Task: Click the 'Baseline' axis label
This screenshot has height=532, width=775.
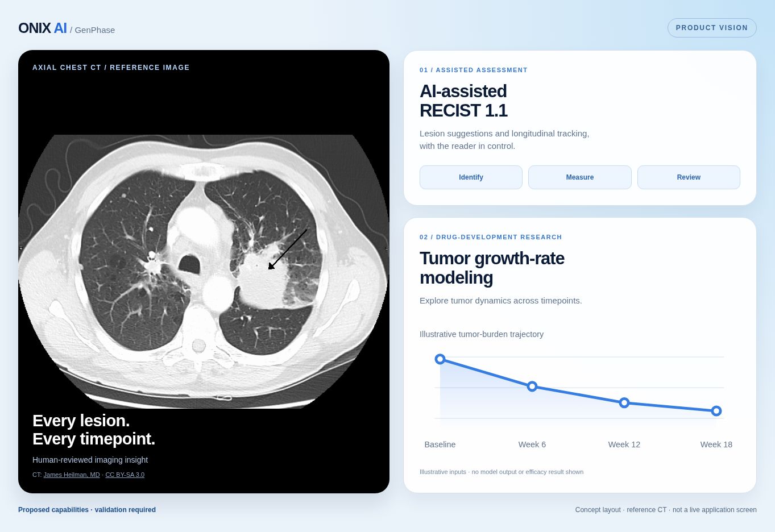Action: coord(440,444)
